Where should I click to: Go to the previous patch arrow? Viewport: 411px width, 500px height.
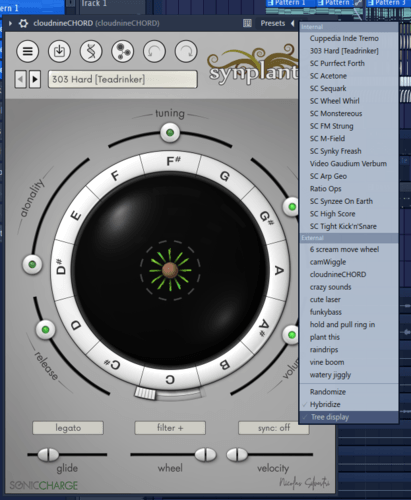(x=21, y=79)
